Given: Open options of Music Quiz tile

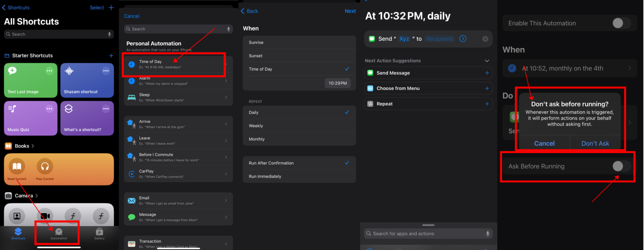Looking at the screenshot, I should coord(49,109).
